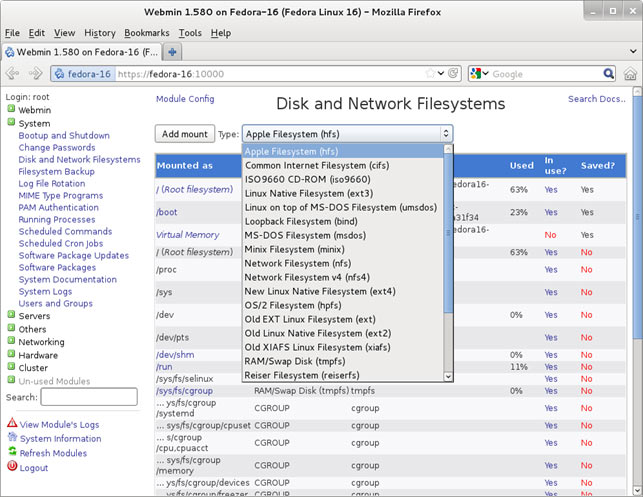Open the View menu

64,33
